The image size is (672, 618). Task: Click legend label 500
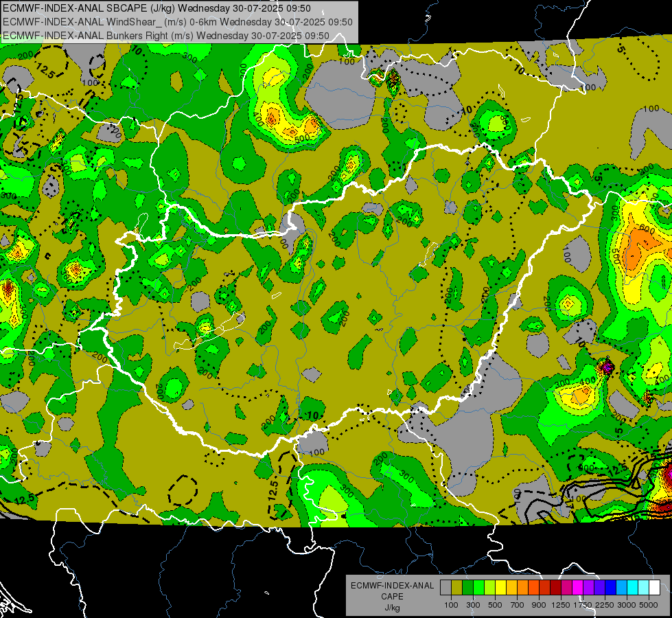[495, 605]
